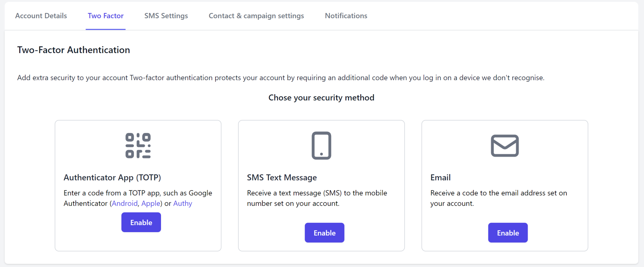Viewport: 644px width, 267px height.
Task: Select the Two Factor tab
Action: [105, 15]
